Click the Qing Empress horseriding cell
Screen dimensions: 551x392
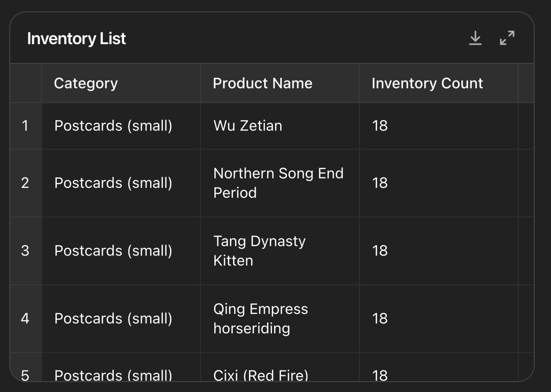coord(280,318)
